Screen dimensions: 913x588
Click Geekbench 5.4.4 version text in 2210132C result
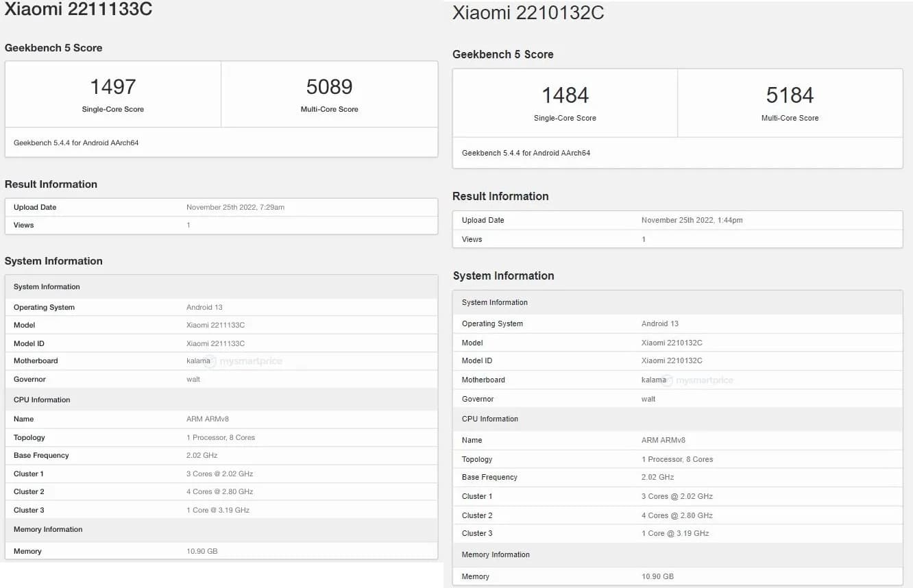(x=526, y=153)
